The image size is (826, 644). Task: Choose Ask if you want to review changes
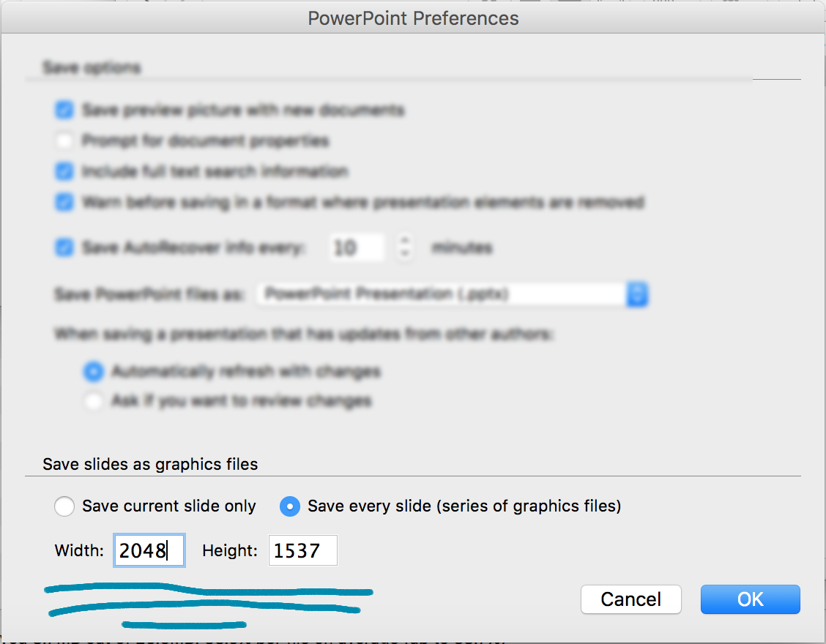coord(93,401)
